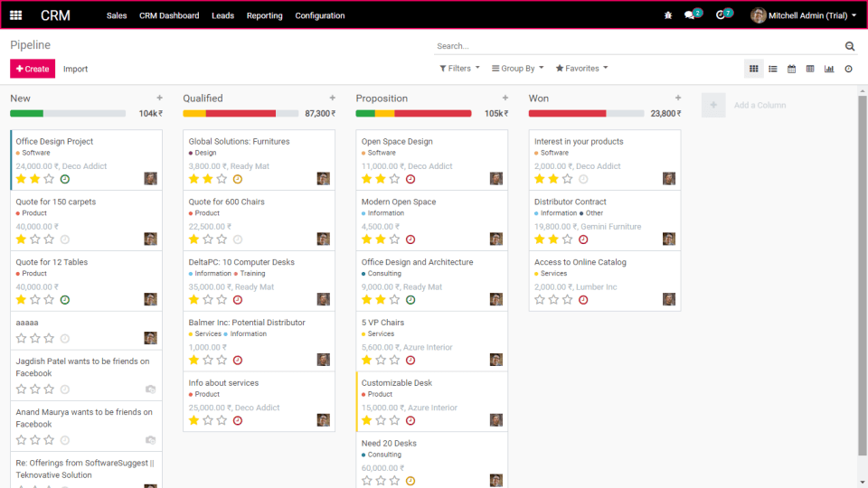Switch to activity view clock icon
This screenshot has width=868, height=488.
click(x=848, y=69)
